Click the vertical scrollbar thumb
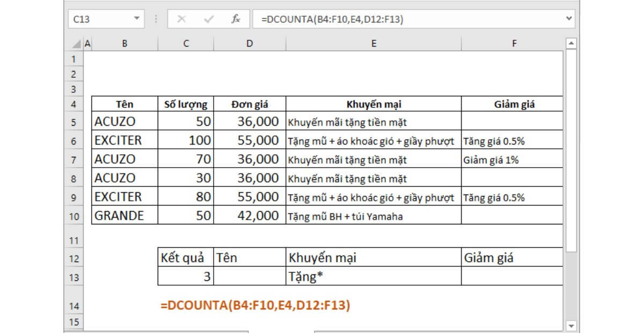 tap(571, 150)
